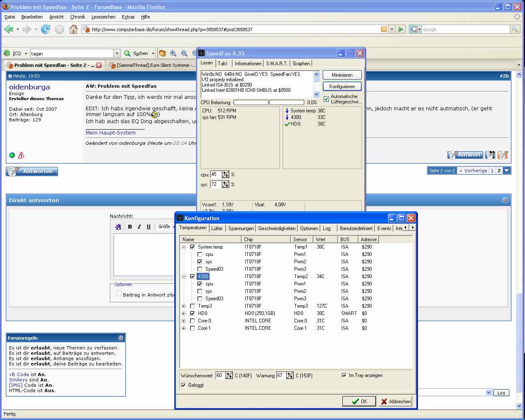Click the Konfigurieren button

[342, 87]
